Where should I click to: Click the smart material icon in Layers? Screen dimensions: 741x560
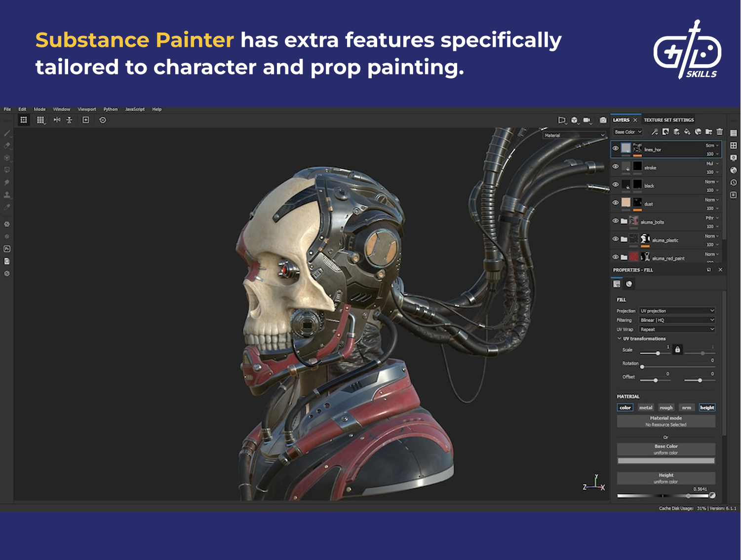(x=698, y=132)
